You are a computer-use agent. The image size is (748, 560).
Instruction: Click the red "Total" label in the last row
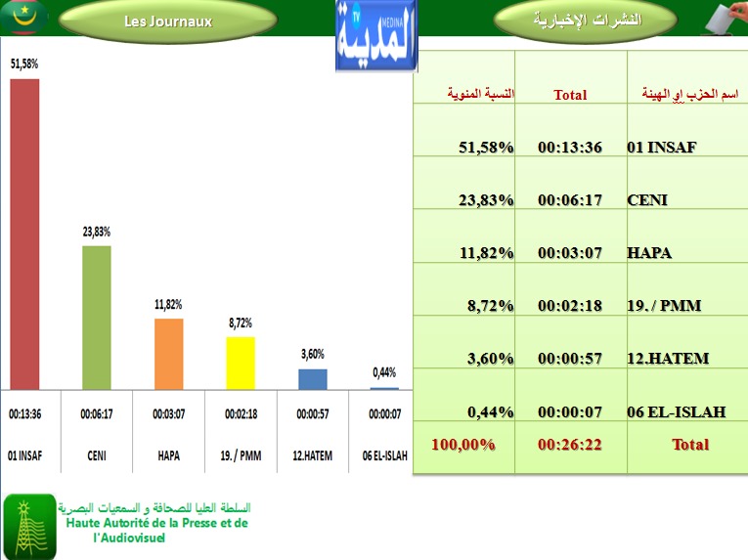point(689,445)
